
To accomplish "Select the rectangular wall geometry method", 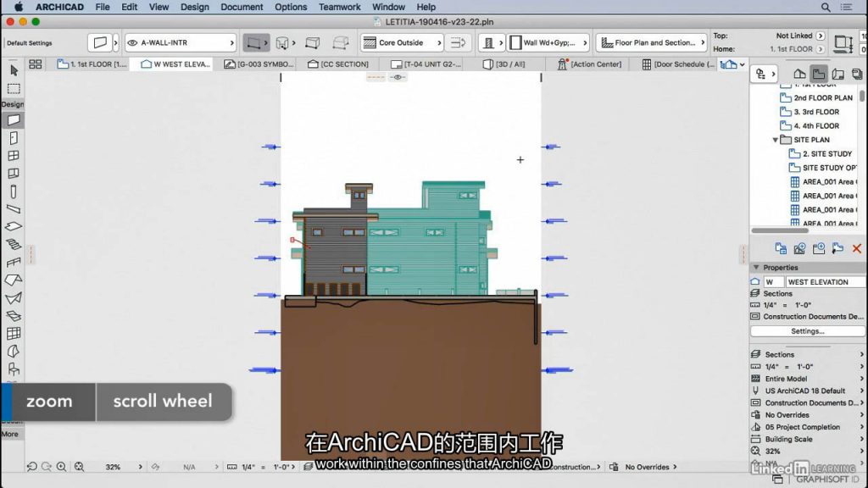I will [x=313, y=42].
